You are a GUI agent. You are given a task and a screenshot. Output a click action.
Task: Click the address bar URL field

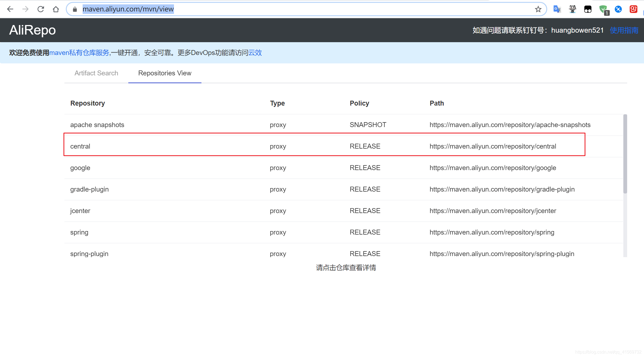pyautogui.click(x=306, y=9)
